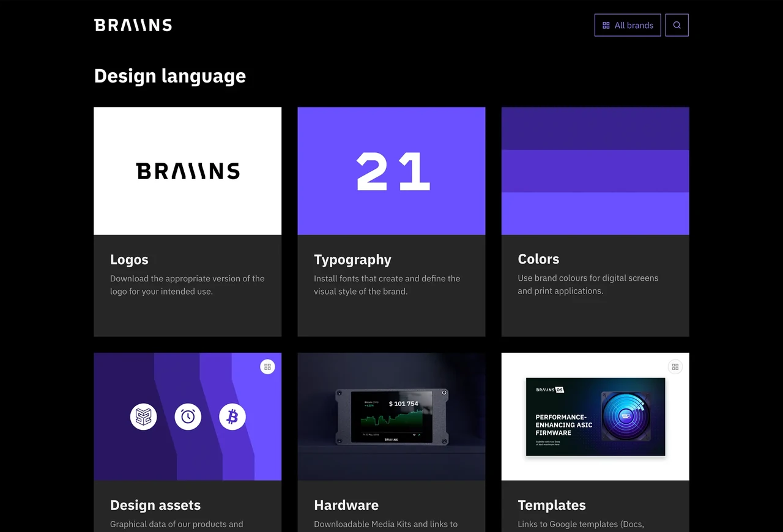The height and width of the screenshot is (532, 783).
Task: Open the Templates slide preview image
Action: [595, 416]
